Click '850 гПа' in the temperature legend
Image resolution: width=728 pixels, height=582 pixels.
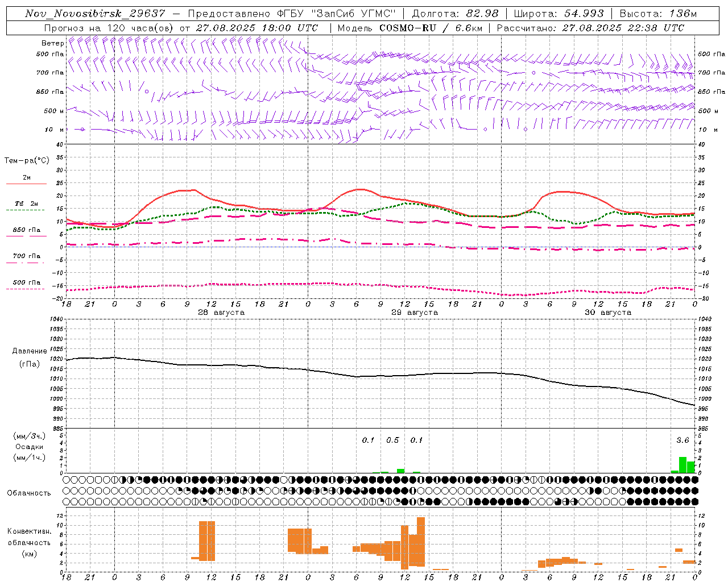[x=27, y=230]
